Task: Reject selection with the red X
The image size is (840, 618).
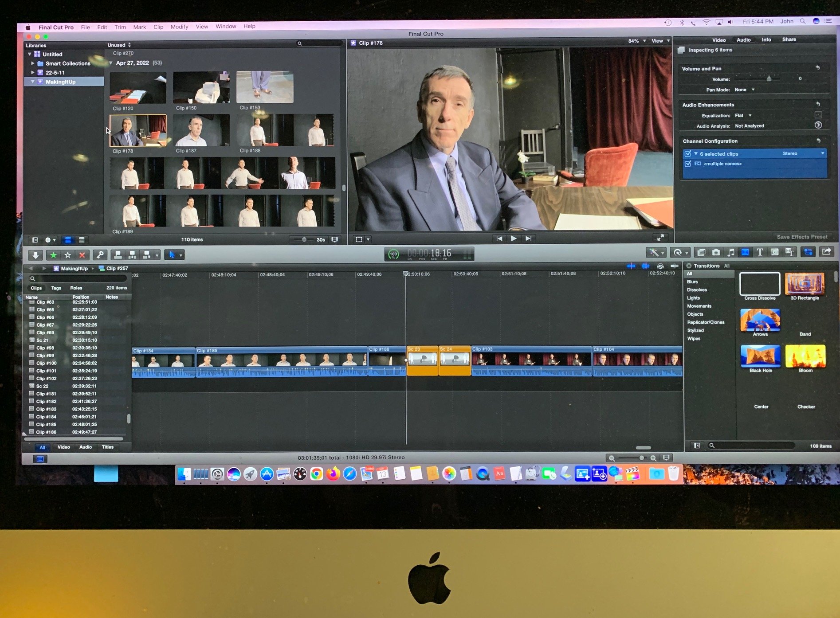Action: [x=82, y=255]
